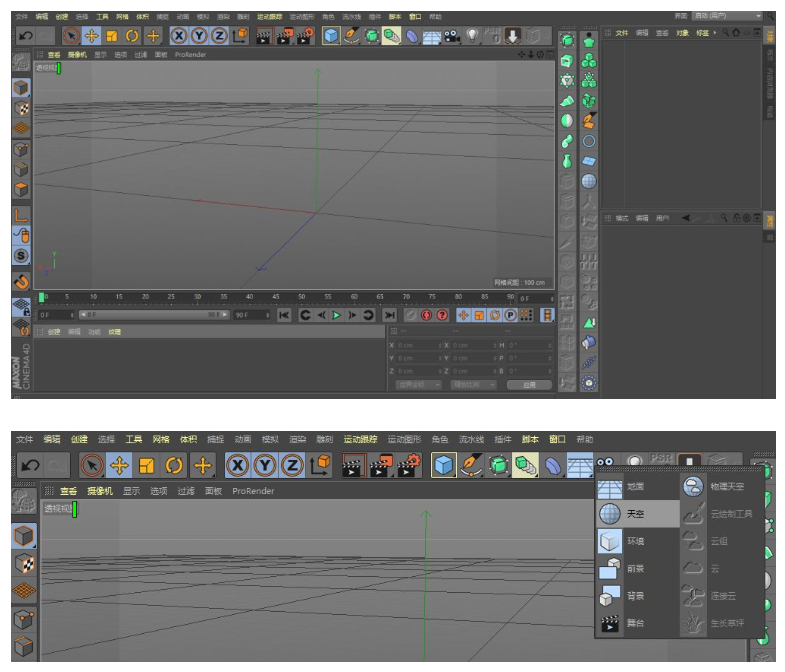The height and width of the screenshot is (672, 785).
Task: Choose 地面 in the open lower window menu
Action: pos(638,486)
